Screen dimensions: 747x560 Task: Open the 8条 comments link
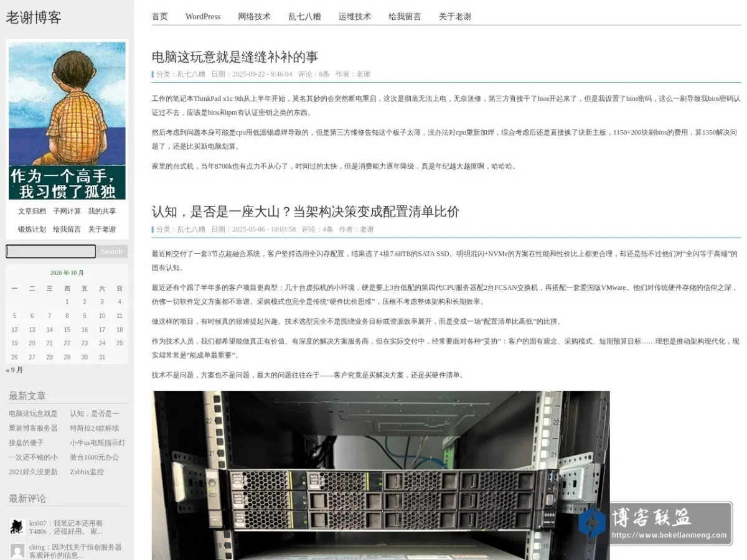pyautogui.click(x=324, y=74)
